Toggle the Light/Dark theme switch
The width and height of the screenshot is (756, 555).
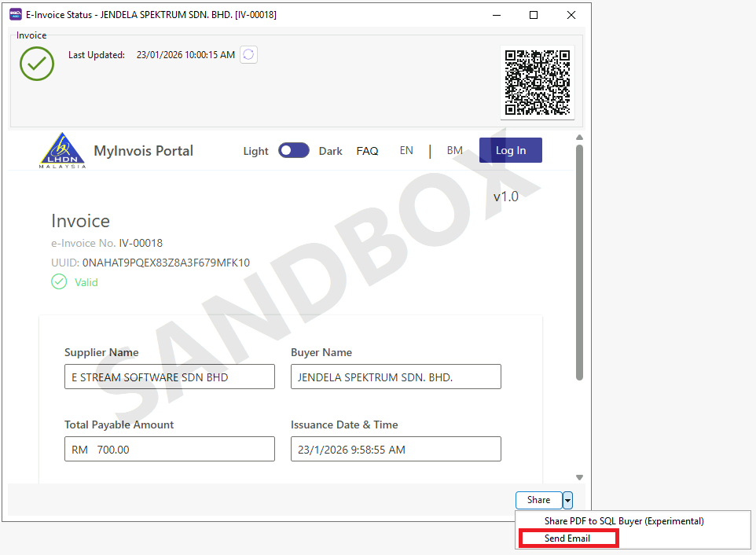coord(294,151)
